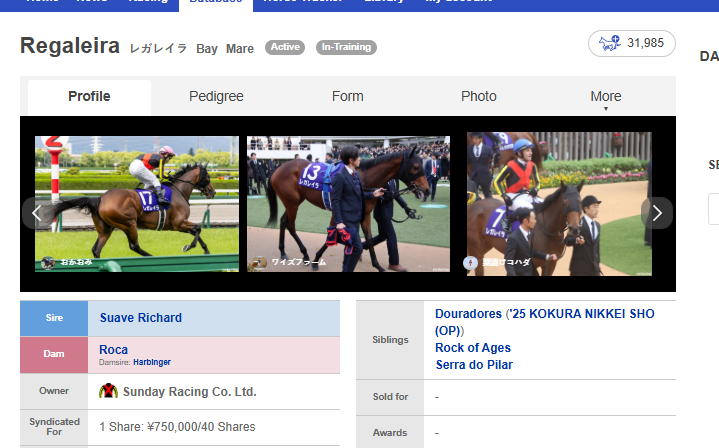
Task: Show next photos with right carousel arrow
Action: [657, 213]
